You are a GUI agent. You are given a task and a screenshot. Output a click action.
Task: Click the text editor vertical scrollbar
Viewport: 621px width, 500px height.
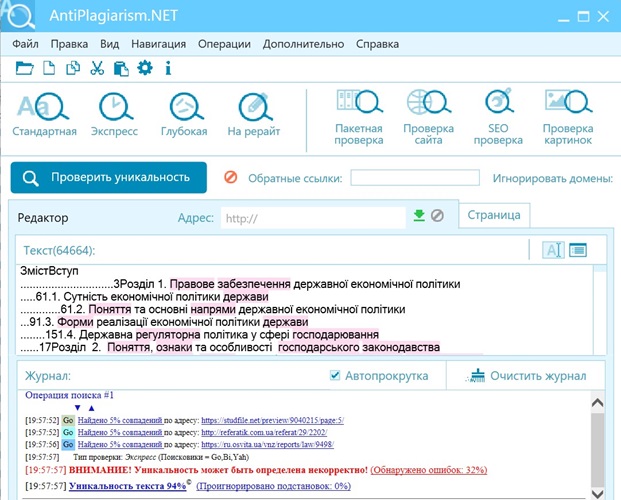pos(600,309)
